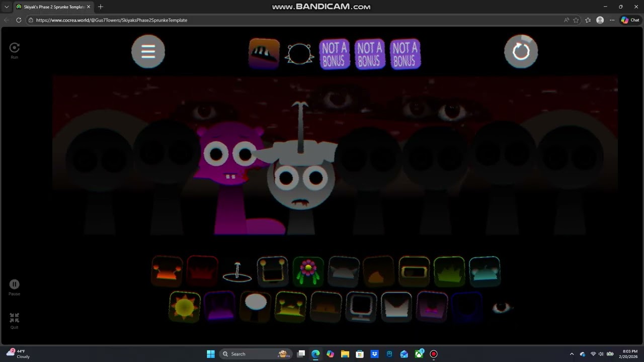
Task: Show hidden system tray icons
Action: [572, 354]
